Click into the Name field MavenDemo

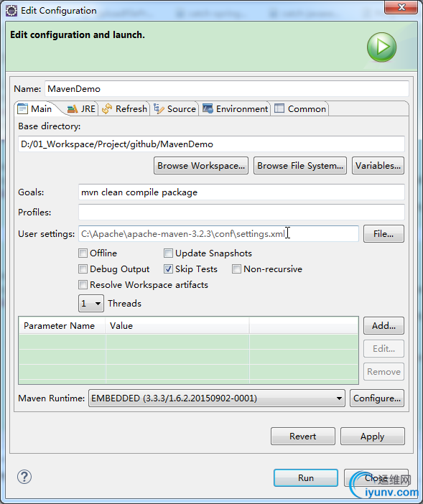(x=227, y=89)
